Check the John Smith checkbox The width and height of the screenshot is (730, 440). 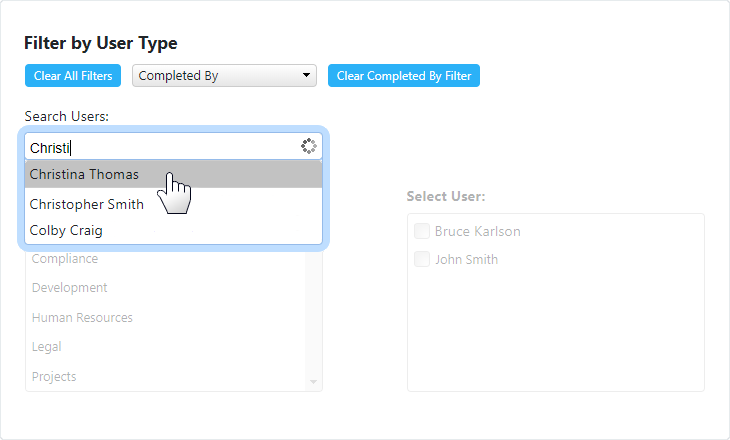click(422, 259)
